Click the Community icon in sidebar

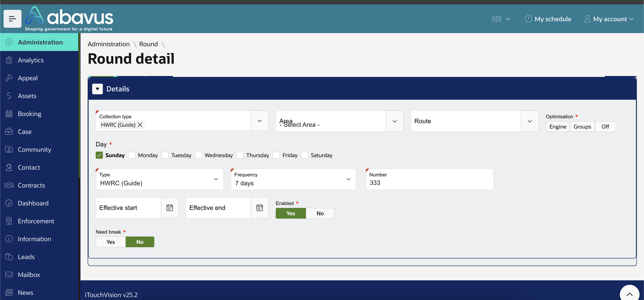[x=9, y=150]
